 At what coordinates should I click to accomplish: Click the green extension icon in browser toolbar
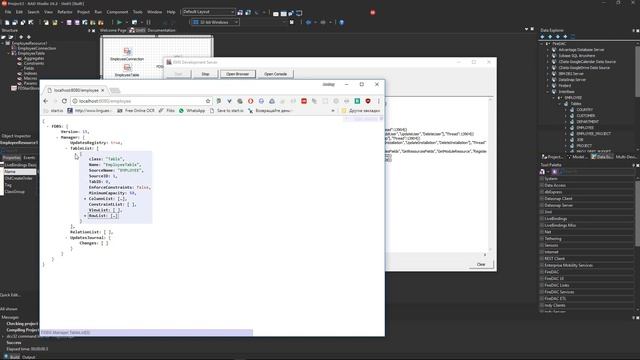point(357,101)
